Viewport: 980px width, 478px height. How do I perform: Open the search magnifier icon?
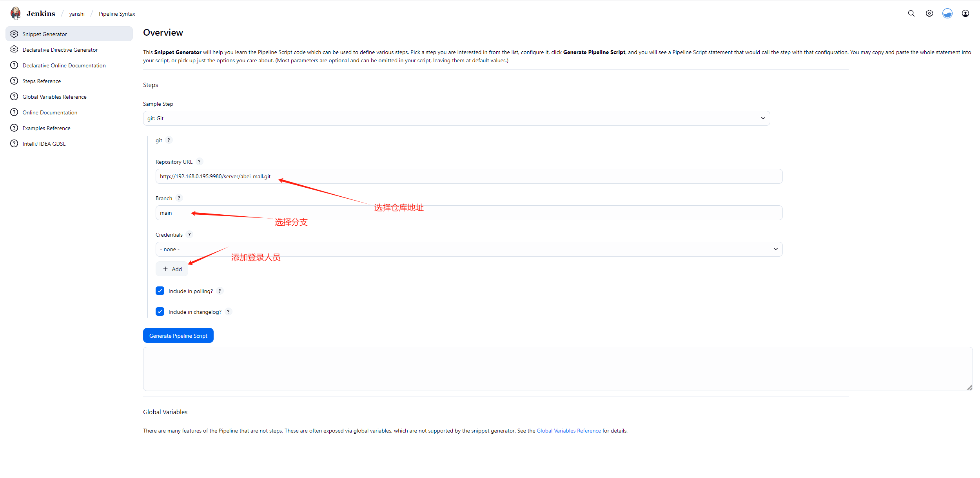(911, 13)
